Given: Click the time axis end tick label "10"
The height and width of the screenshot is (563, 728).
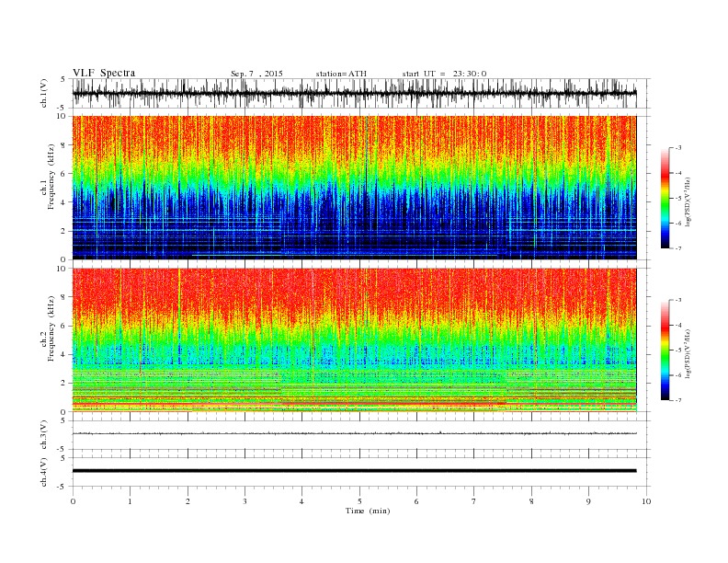Looking at the screenshot, I should 646,501.
